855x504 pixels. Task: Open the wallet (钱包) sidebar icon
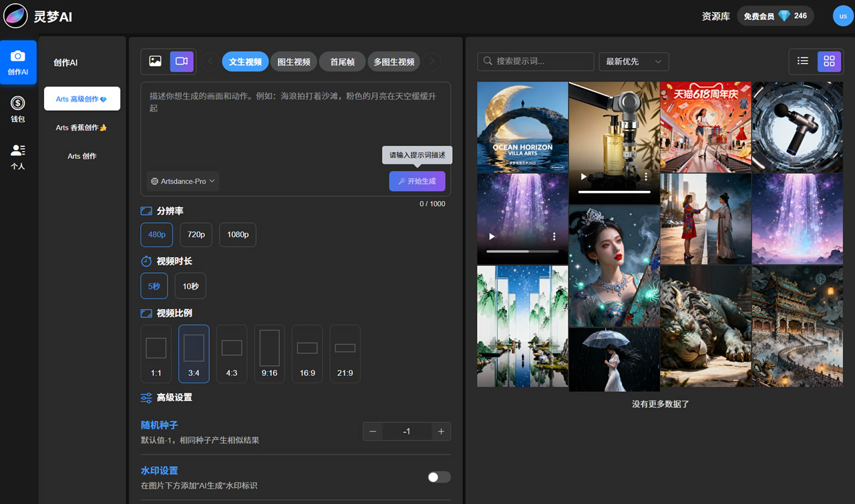coord(18,109)
